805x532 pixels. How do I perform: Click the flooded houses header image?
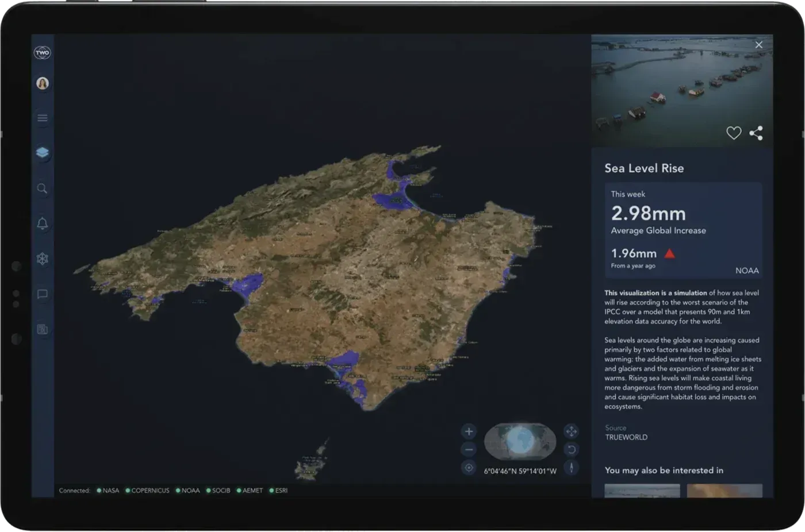682,91
